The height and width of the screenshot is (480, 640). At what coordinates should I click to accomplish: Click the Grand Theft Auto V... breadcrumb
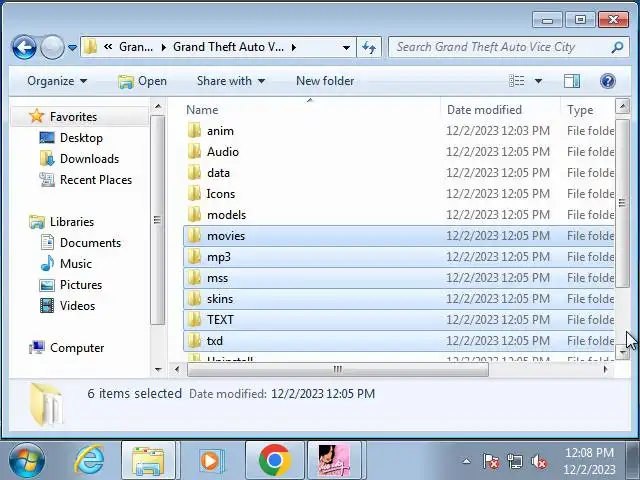coord(229,47)
